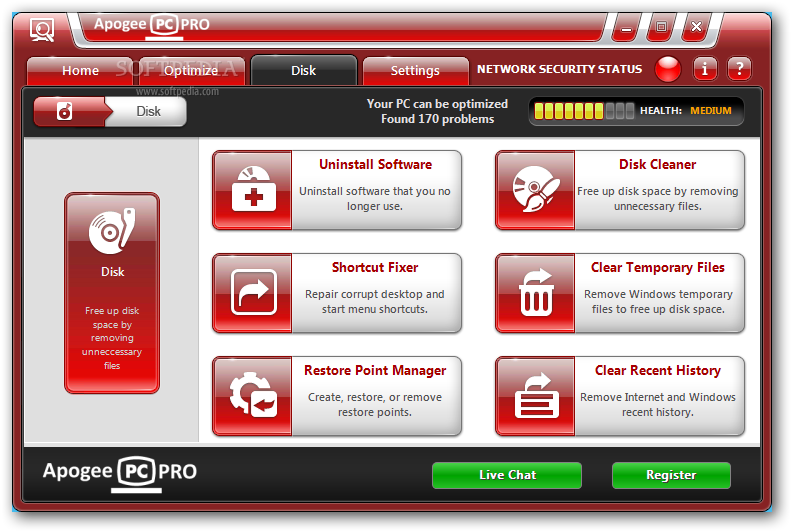Minimize the Apogee PC PRO window
Image resolution: width=792 pixels, height=532 pixels.
626,28
